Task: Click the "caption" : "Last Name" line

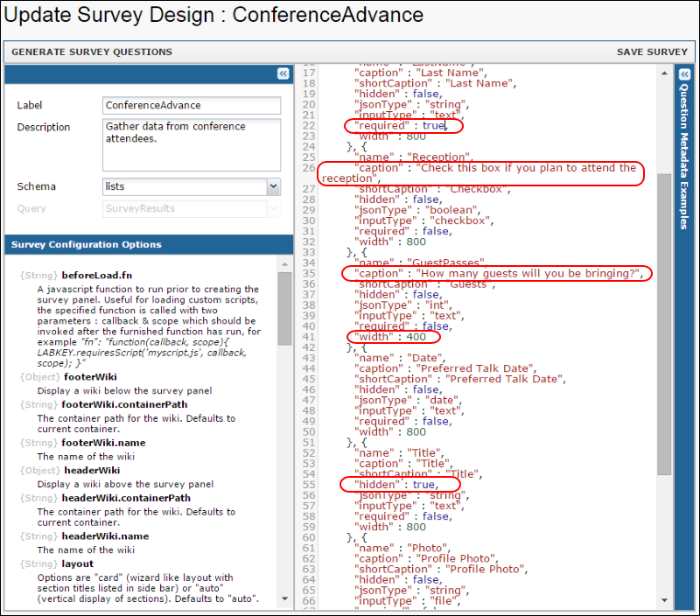Action: coord(421,73)
